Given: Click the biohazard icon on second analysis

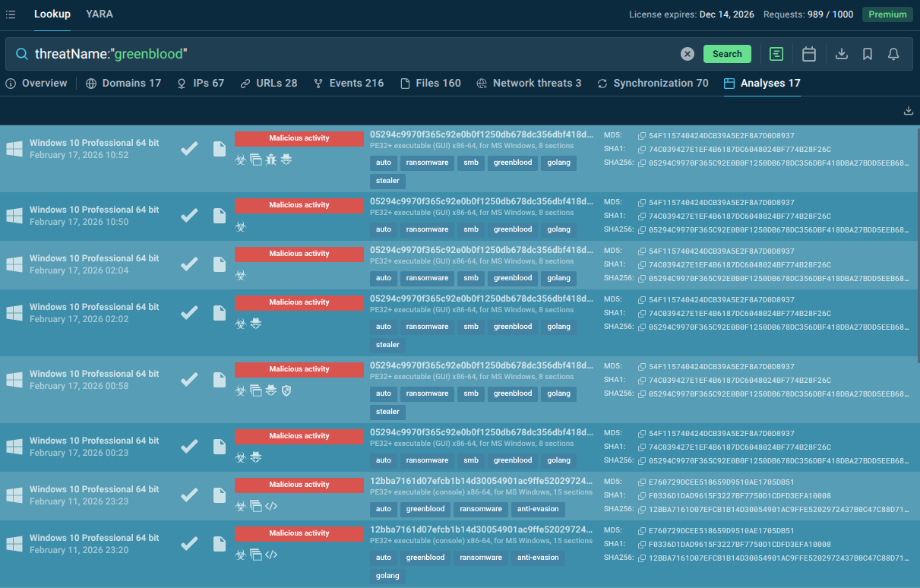Looking at the screenshot, I should pos(241,227).
